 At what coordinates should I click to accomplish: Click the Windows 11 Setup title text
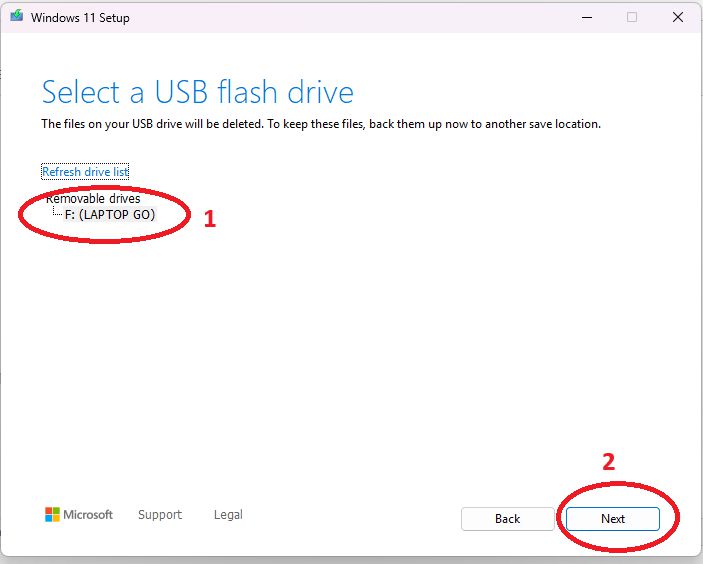point(80,18)
